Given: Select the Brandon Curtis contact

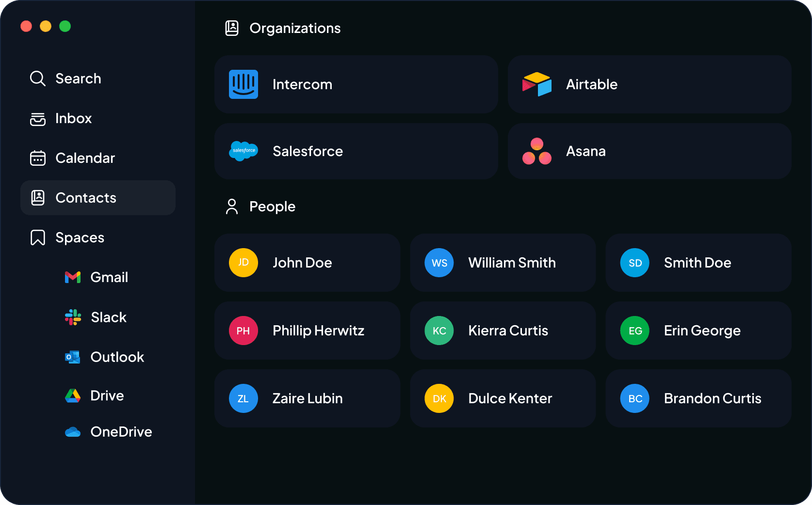Looking at the screenshot, I should (x=698, y=398).
